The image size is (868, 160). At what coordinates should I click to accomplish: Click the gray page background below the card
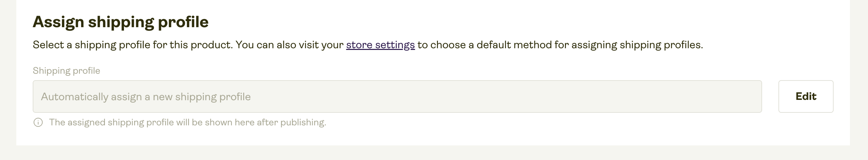434,153
